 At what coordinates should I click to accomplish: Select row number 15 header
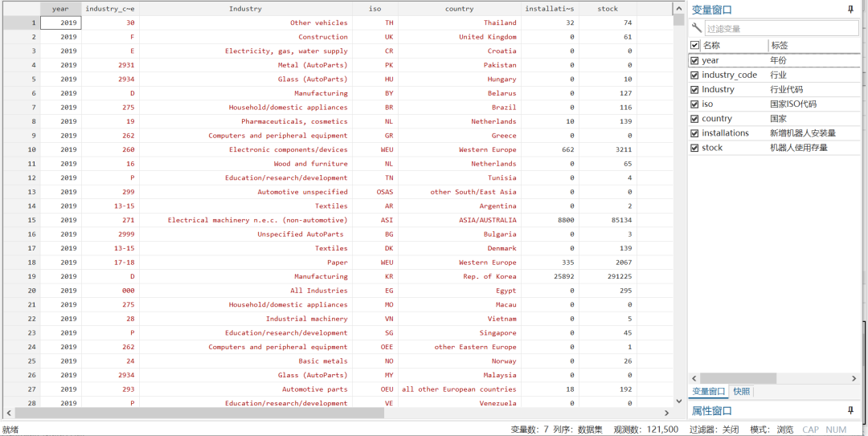click(22, 220)
